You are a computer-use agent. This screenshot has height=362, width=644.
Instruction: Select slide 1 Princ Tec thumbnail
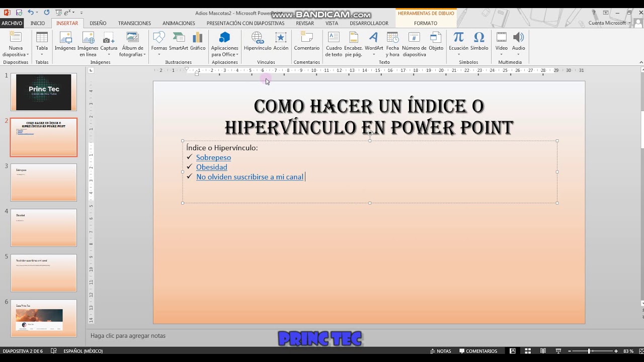click(44, 92)
